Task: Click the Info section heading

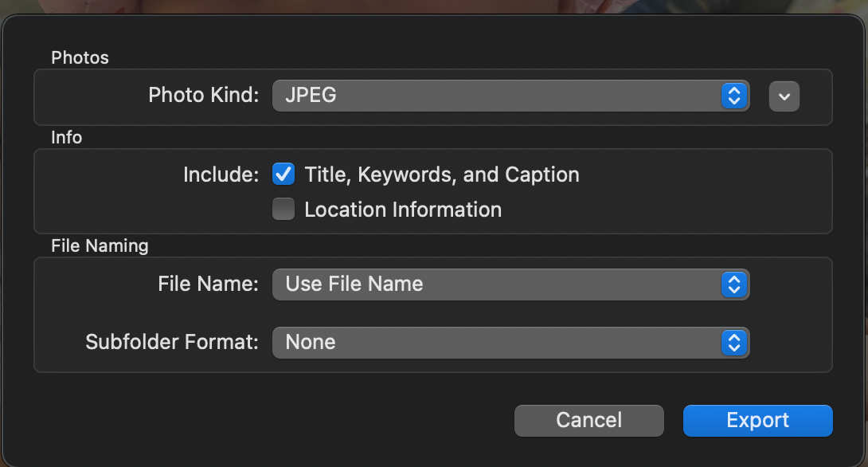Action: (66, 137)
